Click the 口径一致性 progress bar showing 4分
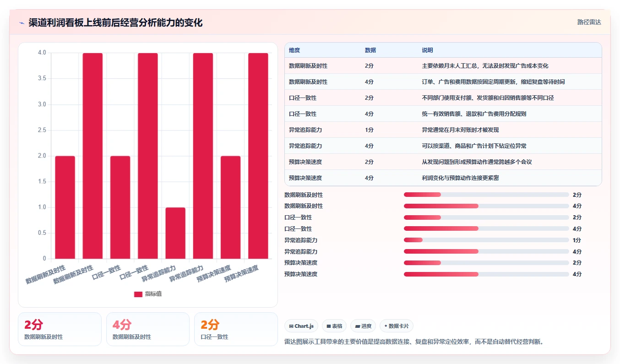 point(486,228)
